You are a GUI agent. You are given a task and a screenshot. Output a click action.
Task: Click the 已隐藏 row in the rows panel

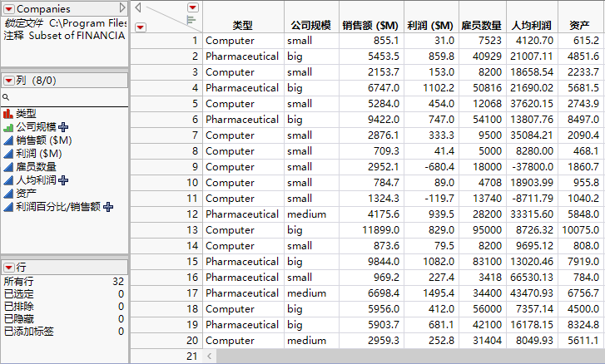pyautogui.click(x=64, y=319)
